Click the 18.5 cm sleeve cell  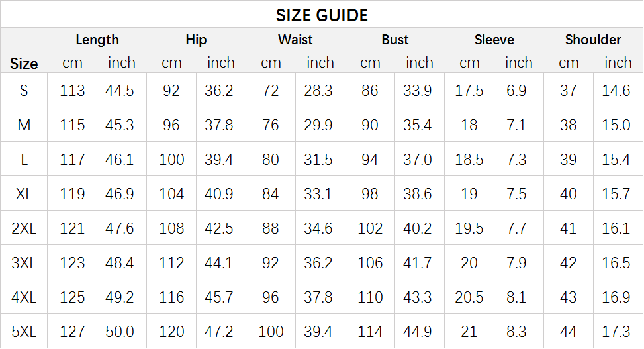coord(469,160)
